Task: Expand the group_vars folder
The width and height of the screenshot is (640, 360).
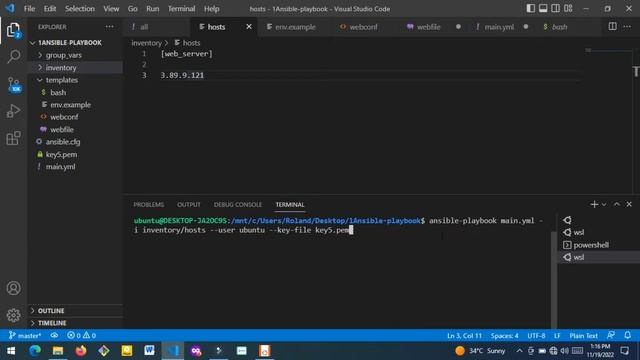Action: tap(64, 55)
